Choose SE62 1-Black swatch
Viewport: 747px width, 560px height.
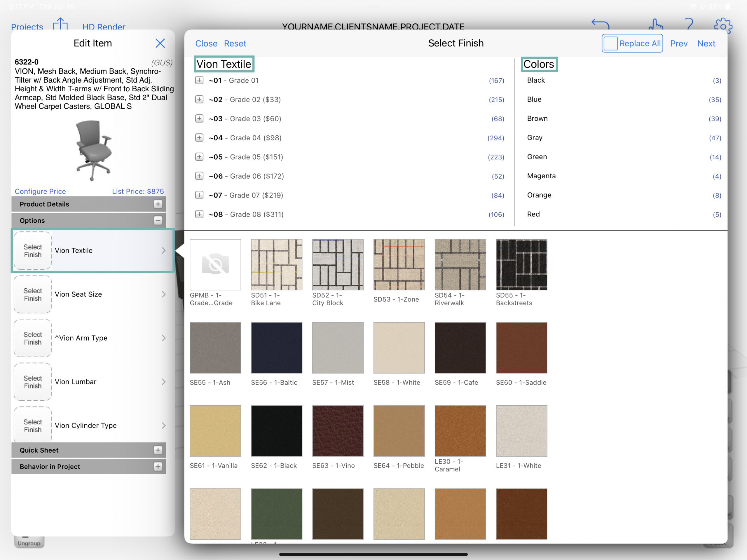[x=277, y=431]
